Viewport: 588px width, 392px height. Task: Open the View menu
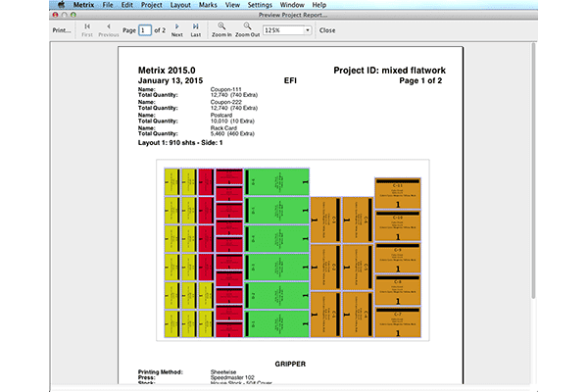(x=232, y=5)
